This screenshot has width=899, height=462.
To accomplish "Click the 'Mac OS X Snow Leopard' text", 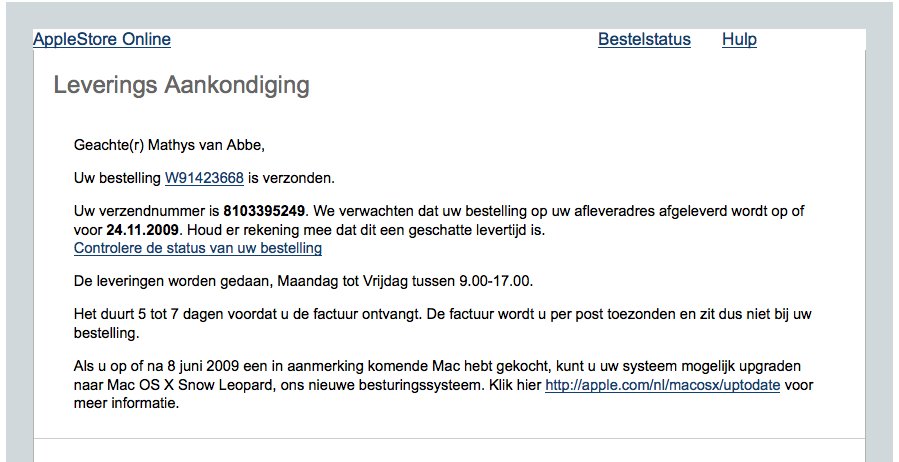I will click(188, 385).
